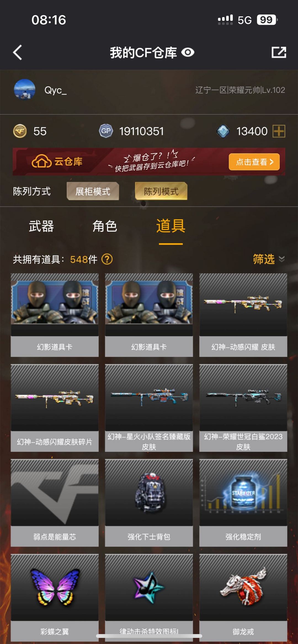The width and height of the screenshot is (298, 644).
Task: Add diamonds with the plus icon
Action: coord(279,131)
